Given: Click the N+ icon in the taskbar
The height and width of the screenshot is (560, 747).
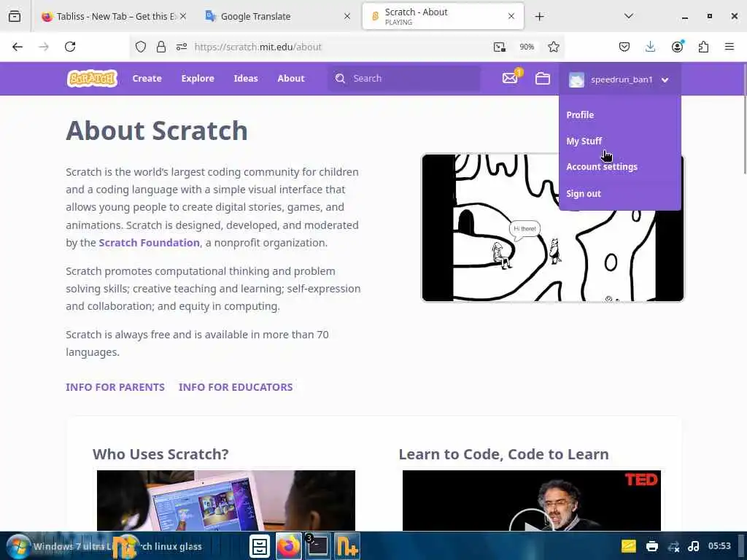Looking at the screenshot, I should (x=347, y=546).
